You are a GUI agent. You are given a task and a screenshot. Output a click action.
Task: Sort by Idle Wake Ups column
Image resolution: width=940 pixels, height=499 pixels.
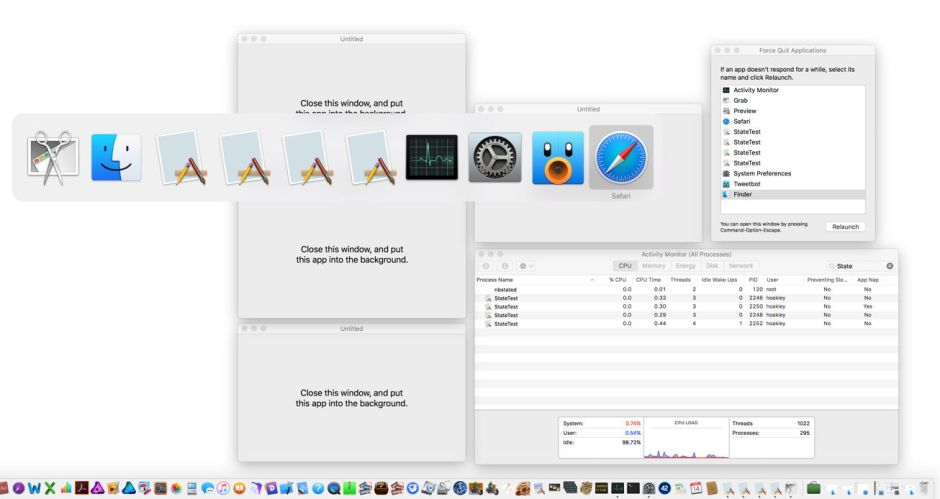[719, 280]
